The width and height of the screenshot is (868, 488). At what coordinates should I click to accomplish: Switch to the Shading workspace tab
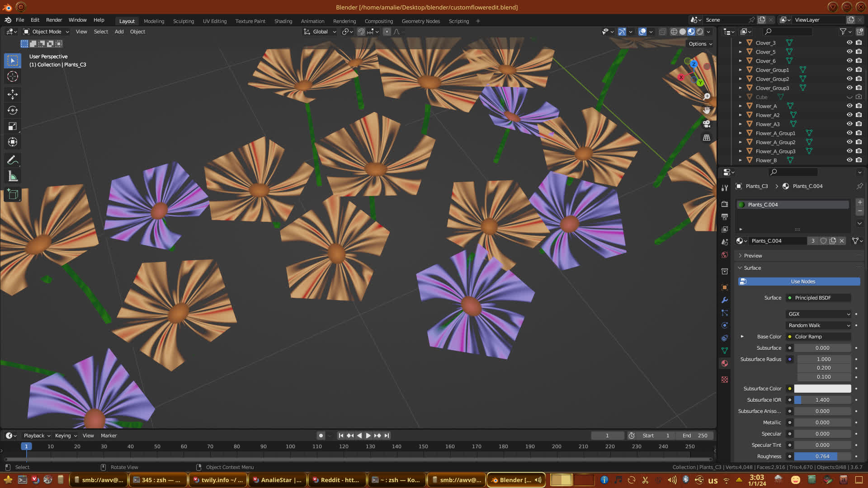[x=283, y=21]
